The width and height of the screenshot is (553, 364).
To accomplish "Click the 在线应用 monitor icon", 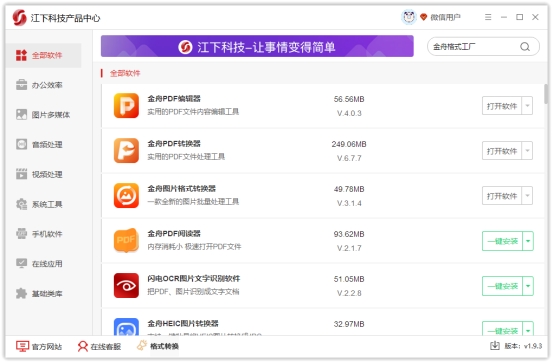I will (x=21, y=263).
